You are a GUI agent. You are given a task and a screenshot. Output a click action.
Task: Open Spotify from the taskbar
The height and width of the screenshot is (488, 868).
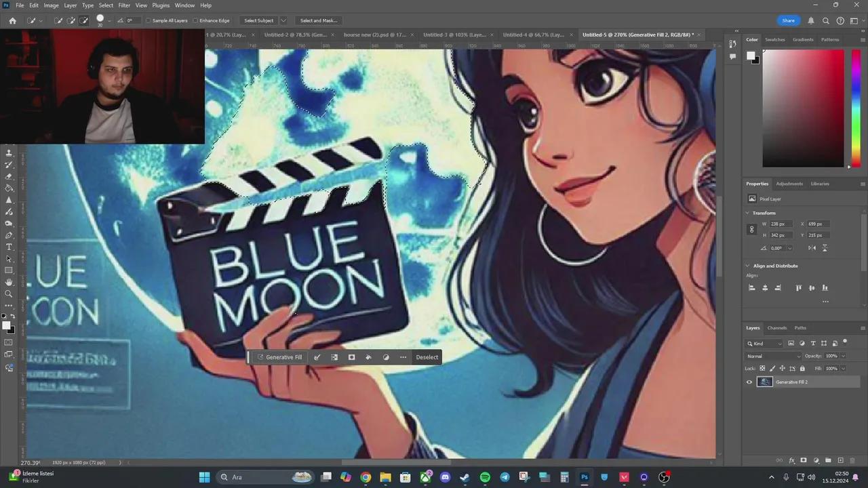(x=485, y=477)
